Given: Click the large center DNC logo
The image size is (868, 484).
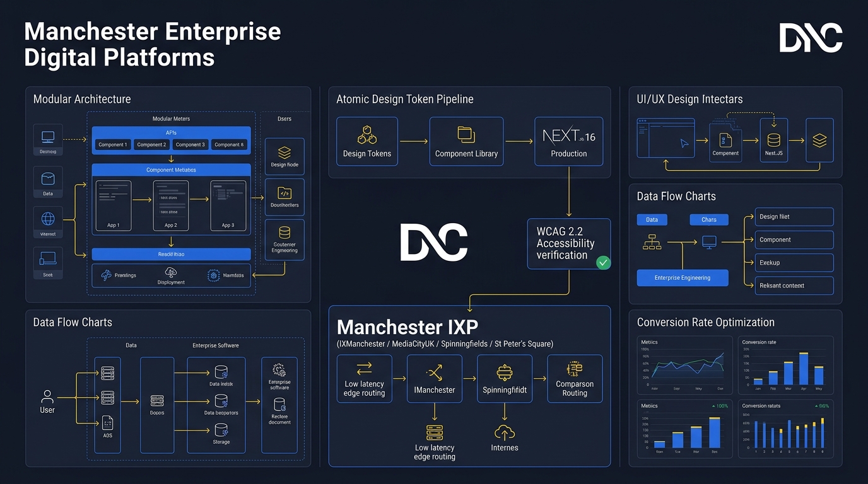Looking at the screenshot, I should pos(434,242).
